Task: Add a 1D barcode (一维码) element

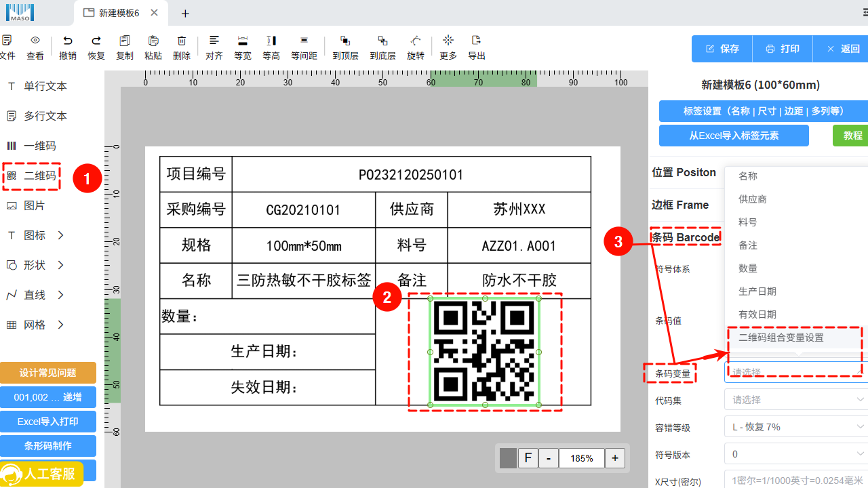Action: [x=32, y=146]
